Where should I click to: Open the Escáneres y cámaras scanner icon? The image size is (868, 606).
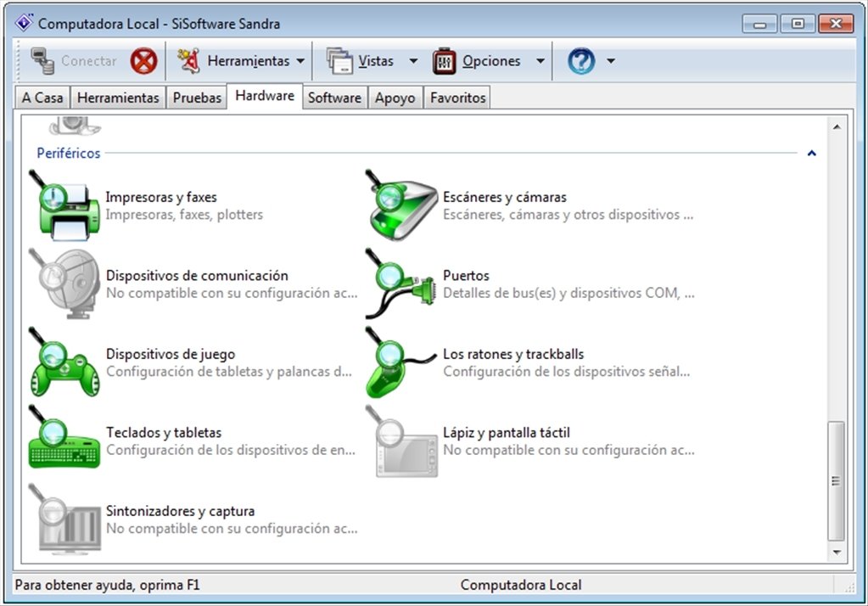pos(401,205)
